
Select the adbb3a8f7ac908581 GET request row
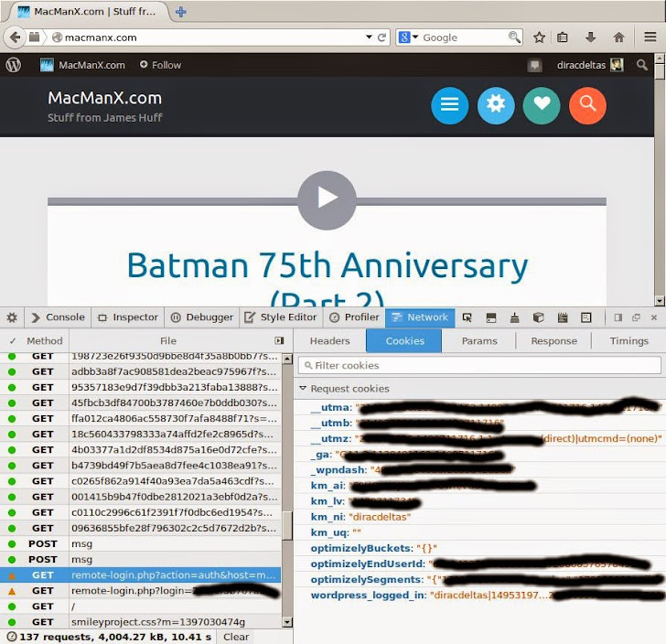pyautogui.click(x=141, y=371)
